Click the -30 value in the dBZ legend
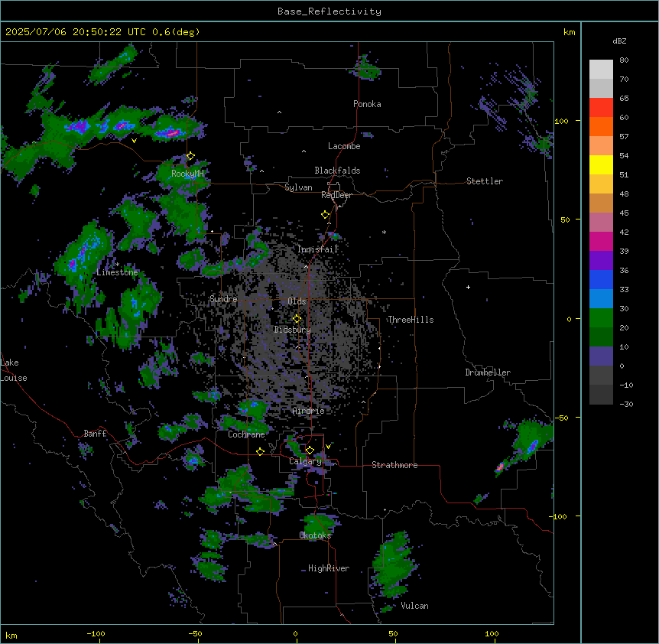Image resolution: width=659 pixels, height=644 pixels. pos(626,404)
